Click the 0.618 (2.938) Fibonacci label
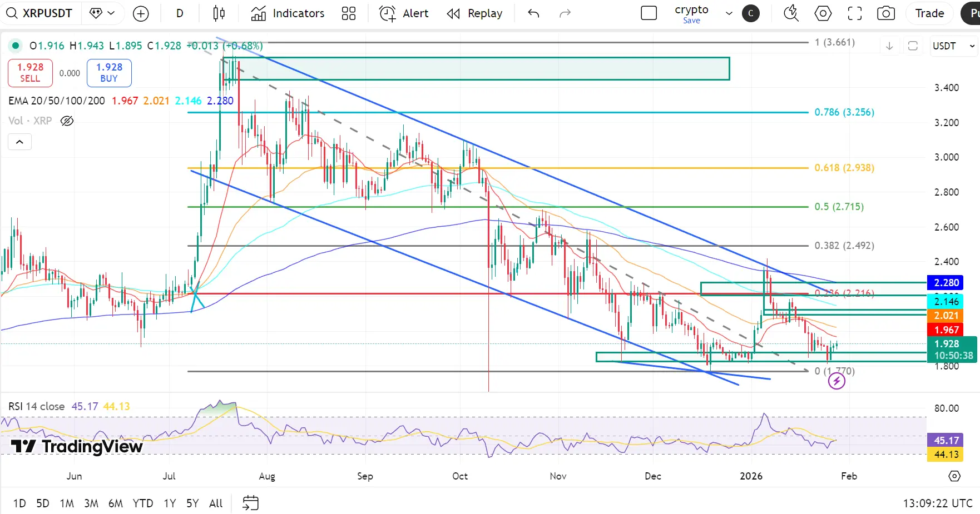 point(844,168)
